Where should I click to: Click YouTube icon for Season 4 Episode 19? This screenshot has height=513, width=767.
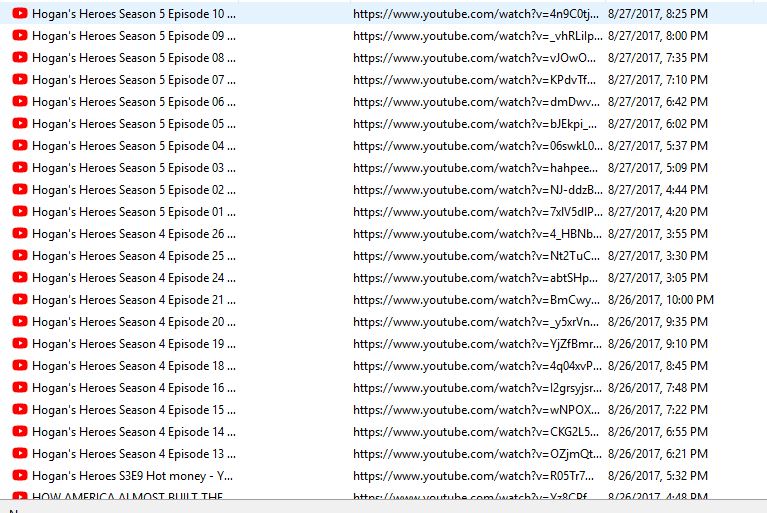pos(20,343)
